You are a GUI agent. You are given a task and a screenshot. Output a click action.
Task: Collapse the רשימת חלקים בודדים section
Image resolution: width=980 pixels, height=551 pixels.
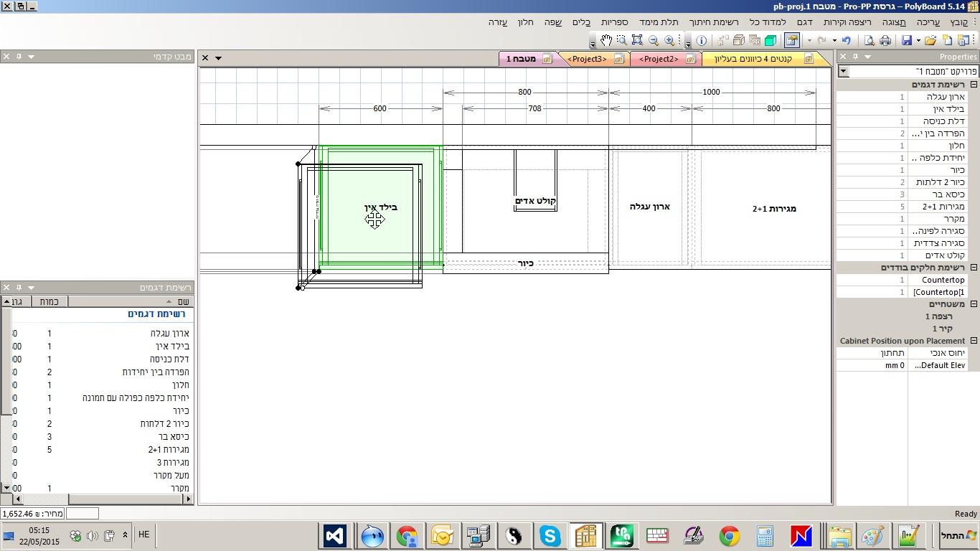point(974,268)
